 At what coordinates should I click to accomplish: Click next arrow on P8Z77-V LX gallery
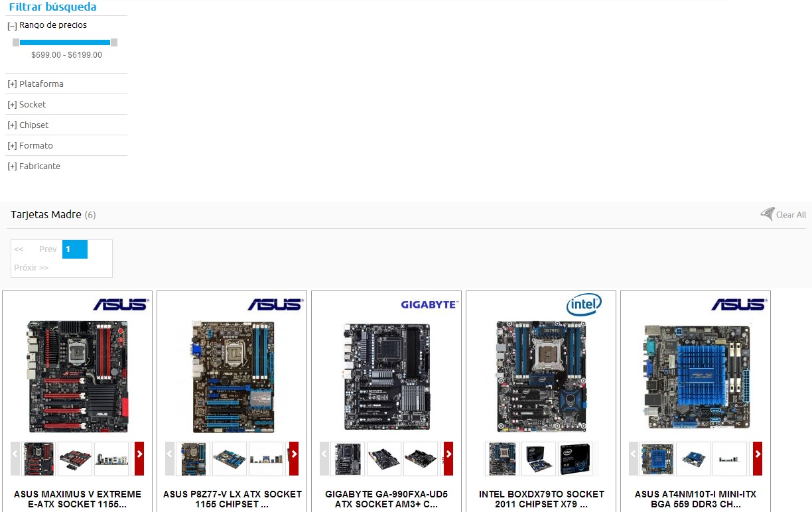[x=294, y=458]
